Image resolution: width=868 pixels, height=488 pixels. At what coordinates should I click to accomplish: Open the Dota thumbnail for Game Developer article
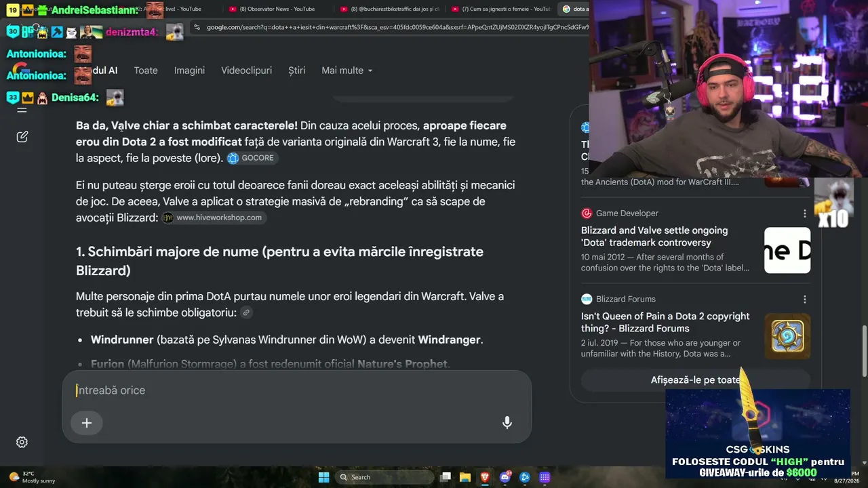(787, 250)
